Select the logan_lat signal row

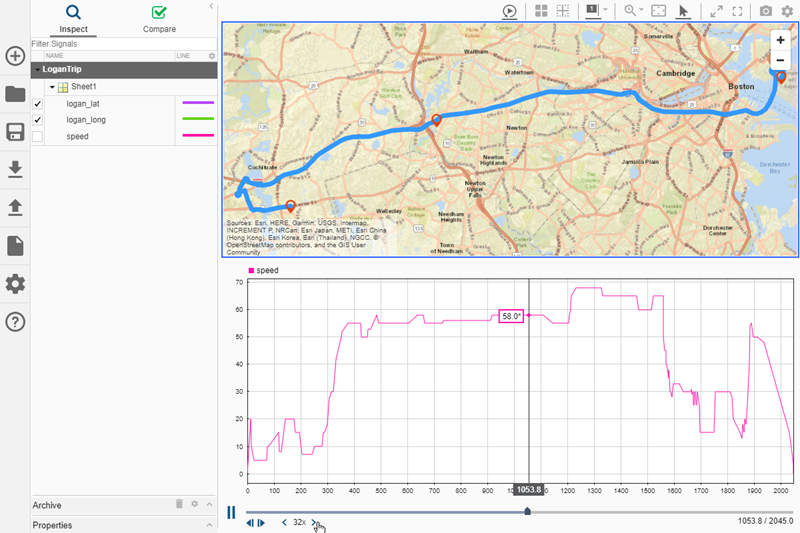tap(124, 104)
